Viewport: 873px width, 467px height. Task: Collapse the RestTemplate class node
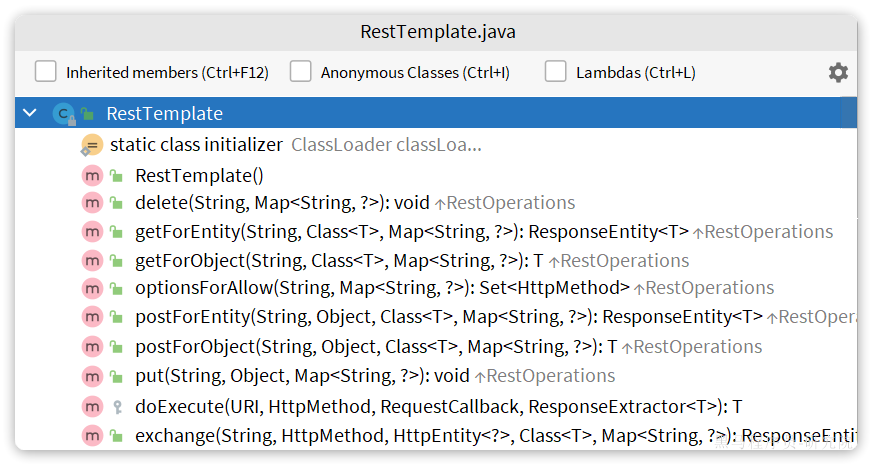click(30, 114)
